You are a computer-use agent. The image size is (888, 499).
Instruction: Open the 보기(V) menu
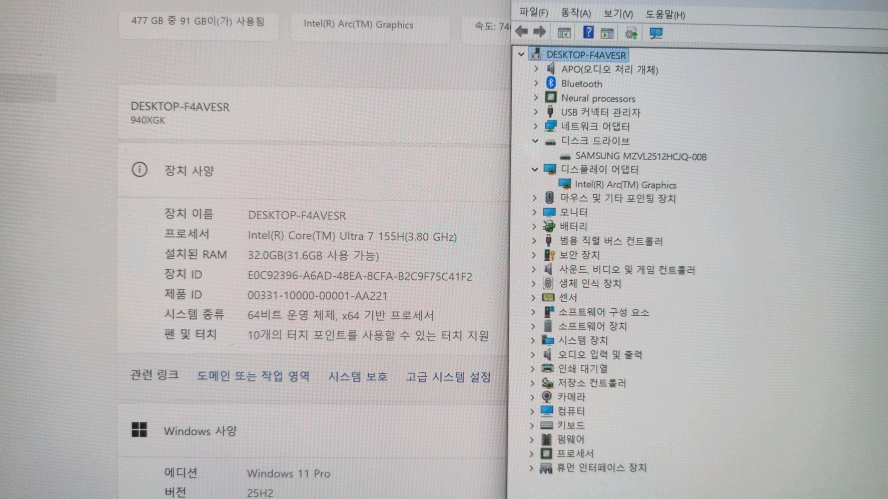pos(618,14)
